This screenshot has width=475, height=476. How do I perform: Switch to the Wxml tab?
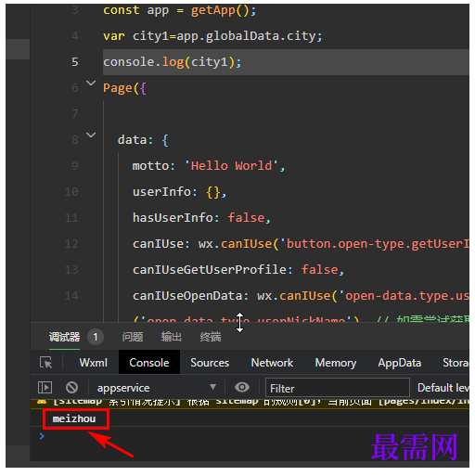pyautogui.click(x=94, y=363)
